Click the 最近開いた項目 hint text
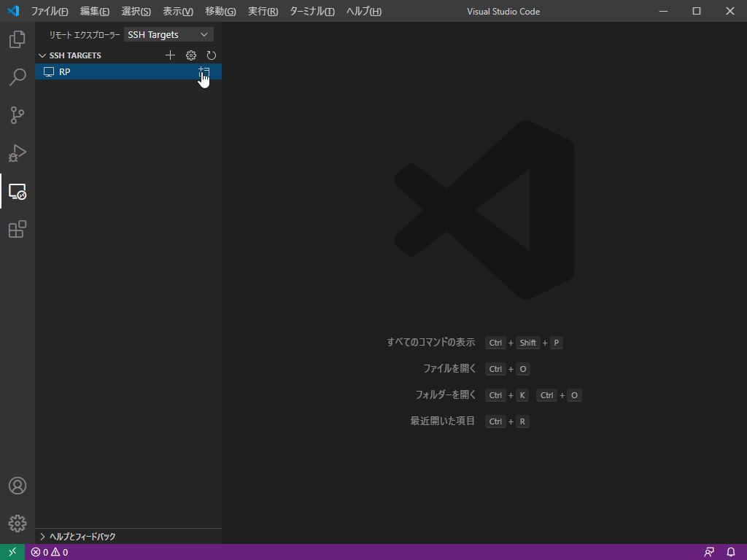 [443, 421]
